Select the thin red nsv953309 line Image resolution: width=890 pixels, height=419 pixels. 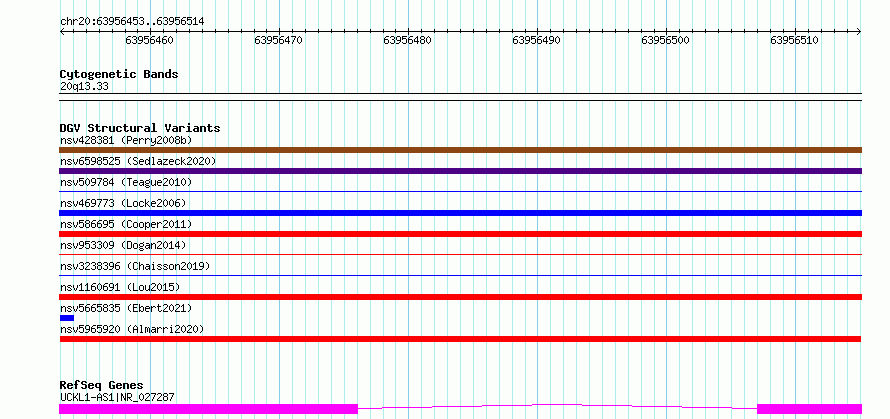460,255
